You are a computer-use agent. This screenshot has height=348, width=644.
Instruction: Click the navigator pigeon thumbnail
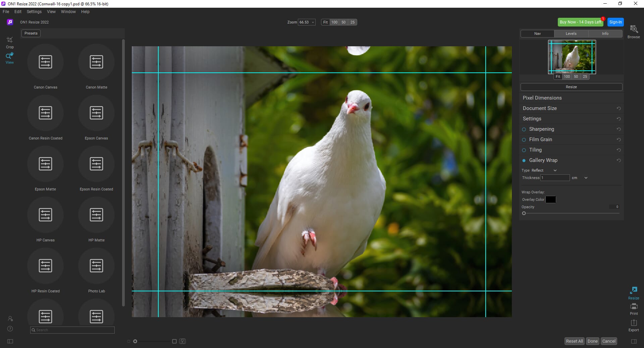coord(572,57)
